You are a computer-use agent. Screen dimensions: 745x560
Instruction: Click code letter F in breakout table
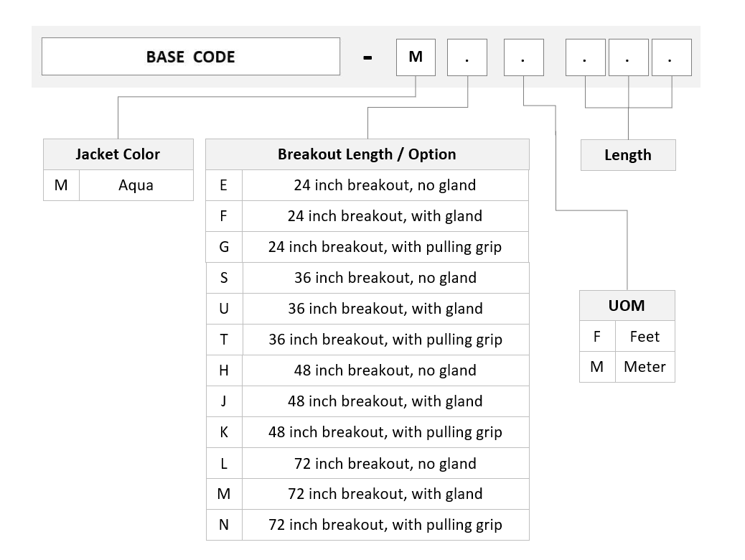tap(224, 216)
